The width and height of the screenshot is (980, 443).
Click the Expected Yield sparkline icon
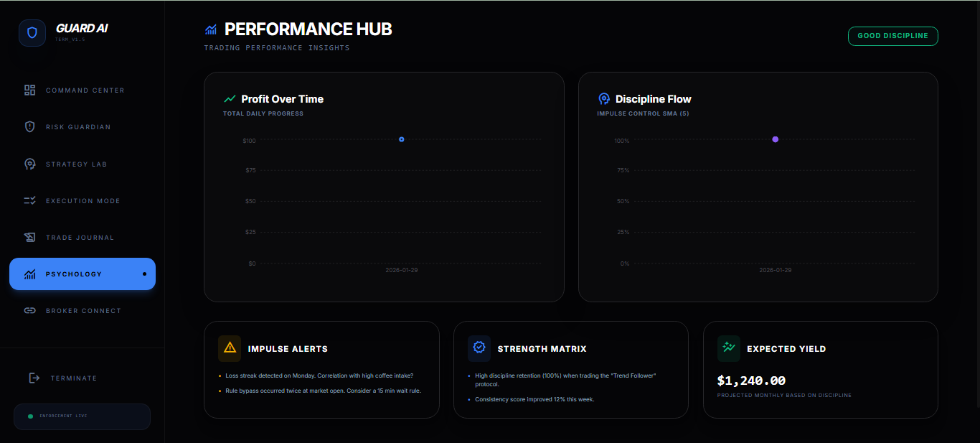click(728, 348)
